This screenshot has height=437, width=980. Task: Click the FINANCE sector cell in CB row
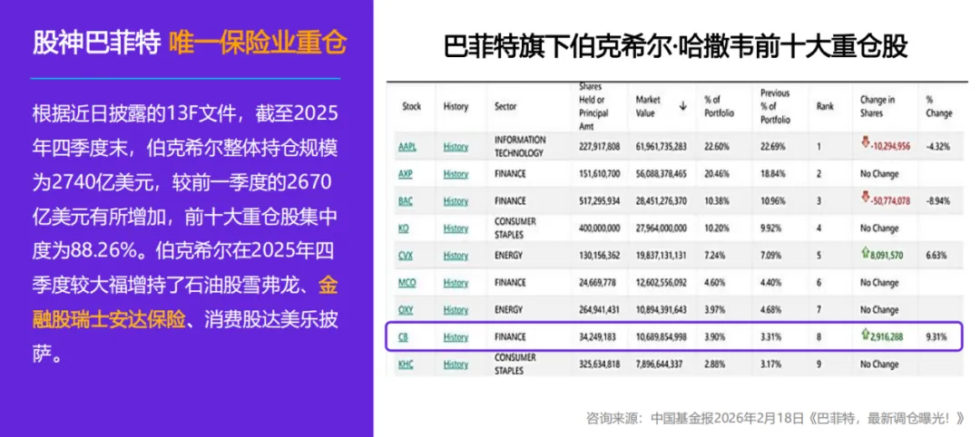(510, 337)
